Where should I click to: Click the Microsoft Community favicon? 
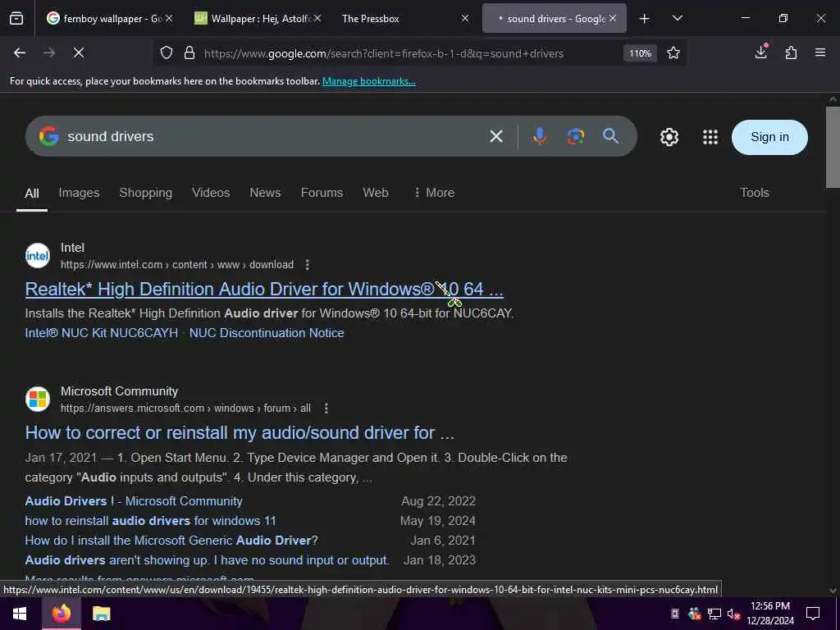pos(38,399)
